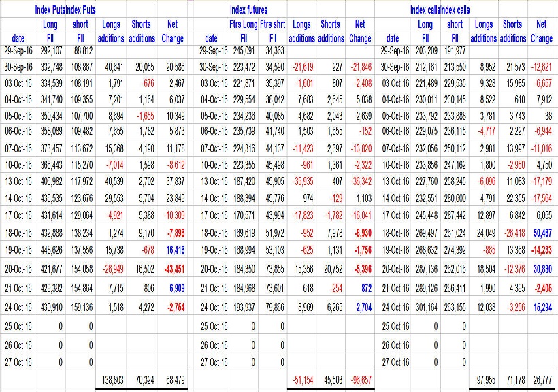Click Index futures shorts total 45,503
The width and height of the screenshot is (558, 392).
tap(333, 380)
